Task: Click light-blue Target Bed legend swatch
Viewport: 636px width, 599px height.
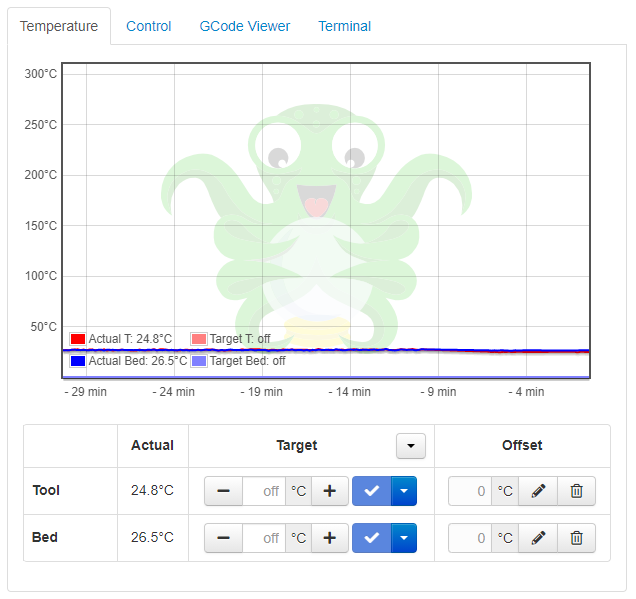Action: [199, 361]
